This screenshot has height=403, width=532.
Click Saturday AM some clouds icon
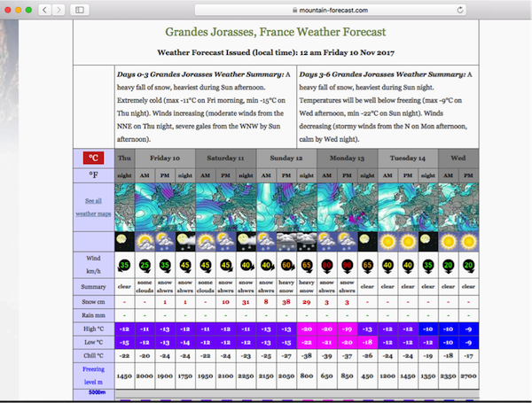coord(206,242)
